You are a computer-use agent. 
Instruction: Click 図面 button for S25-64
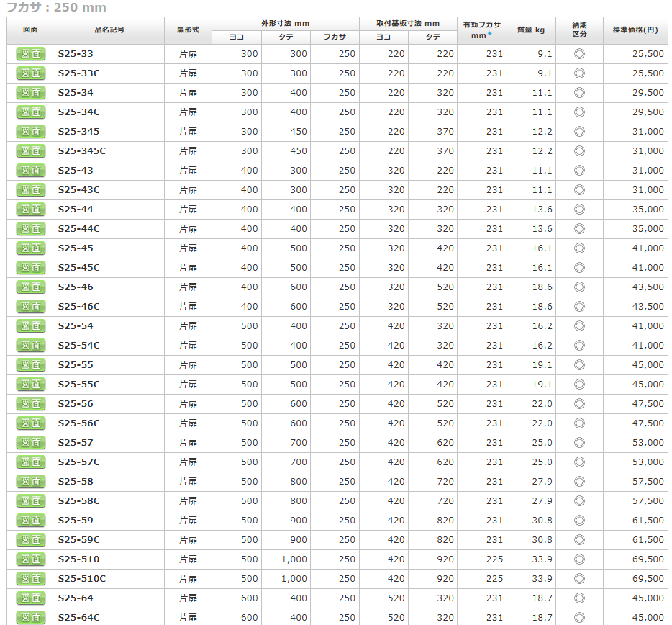[x=31, y=598]
